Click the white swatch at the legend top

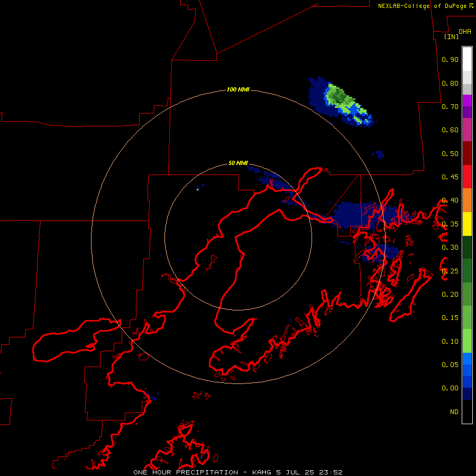point(467,59)
